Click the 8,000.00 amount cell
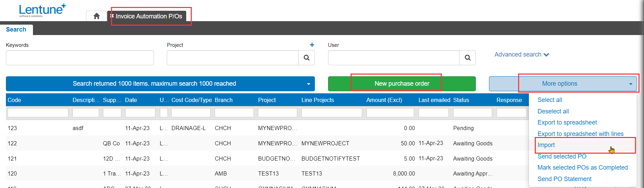This screenshot has width=644, height=188. click(404, 173)
